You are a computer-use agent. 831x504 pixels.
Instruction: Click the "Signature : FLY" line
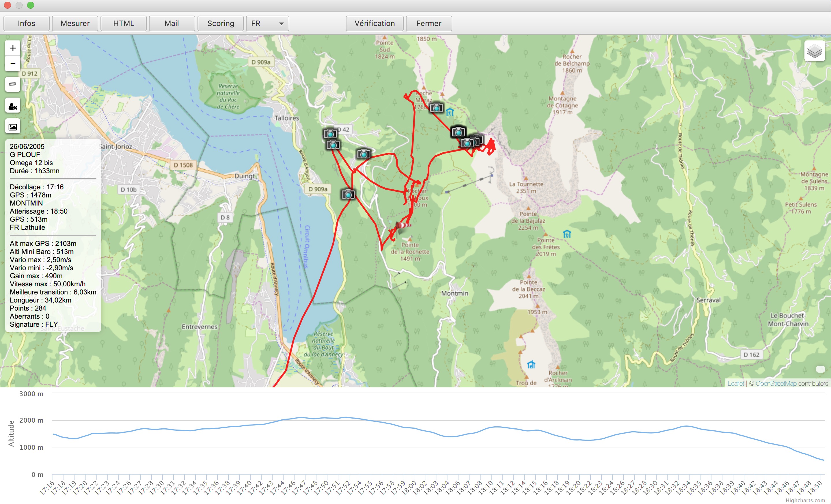click(34, 324)
